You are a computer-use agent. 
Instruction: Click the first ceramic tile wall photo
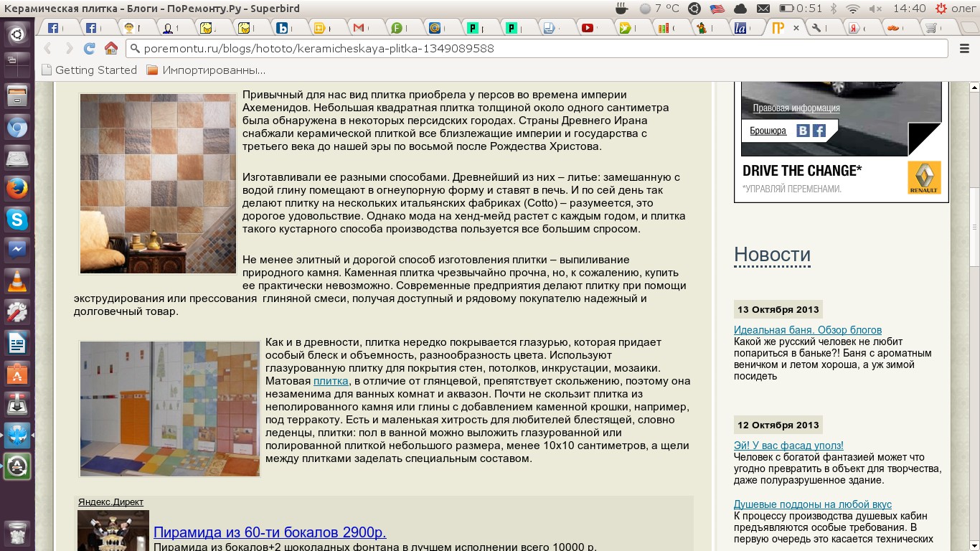coord(158,183)
